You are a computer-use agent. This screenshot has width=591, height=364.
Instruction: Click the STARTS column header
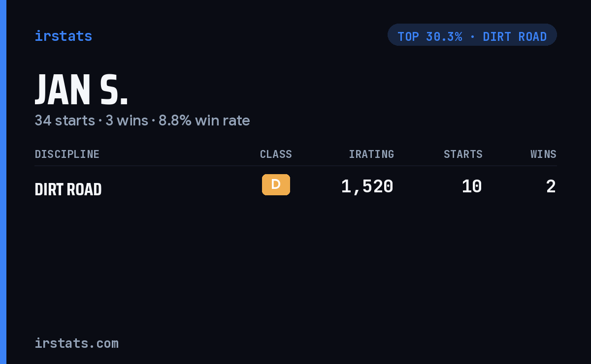tap(463, 154)
